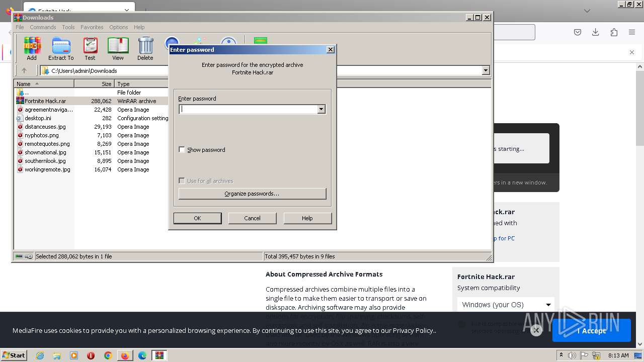The width and height of the screenshot is (644, 362).
Task: Open File Explorer from the taskbar
Action: [x=57, y=355]
